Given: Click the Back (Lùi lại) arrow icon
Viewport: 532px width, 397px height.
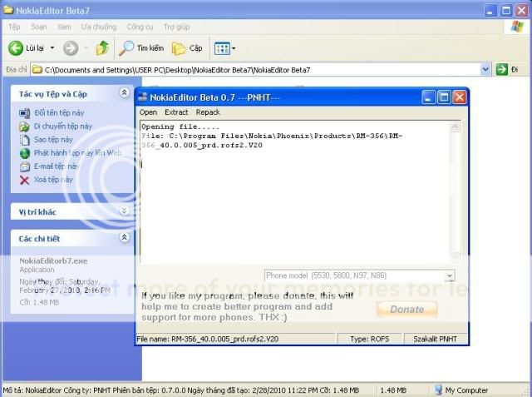Looking at the screenshot, I should point(15,48).
